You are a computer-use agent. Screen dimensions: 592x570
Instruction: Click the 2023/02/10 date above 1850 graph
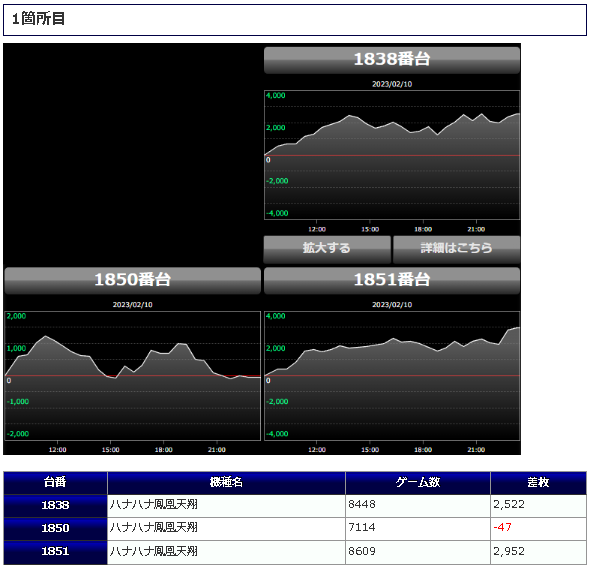[133, 305]
